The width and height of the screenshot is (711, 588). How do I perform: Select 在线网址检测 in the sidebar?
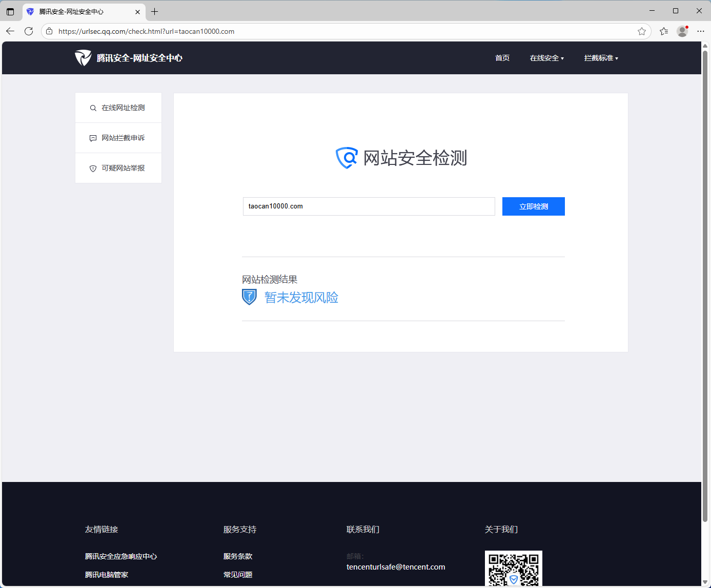pos(118,108)
